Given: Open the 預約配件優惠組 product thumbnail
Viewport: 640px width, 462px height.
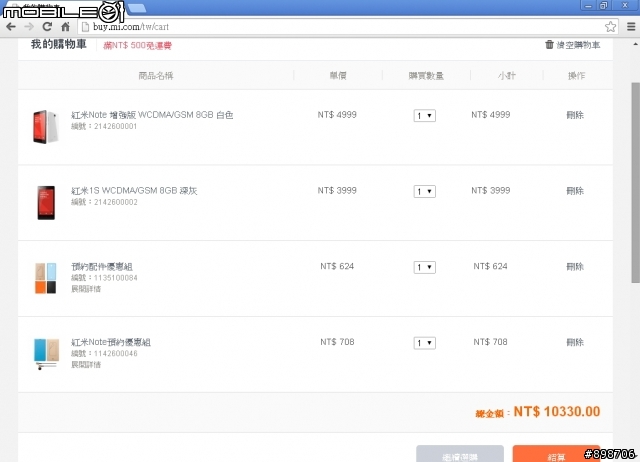Looking at the screenshot, I should click(x=45, y=278).
